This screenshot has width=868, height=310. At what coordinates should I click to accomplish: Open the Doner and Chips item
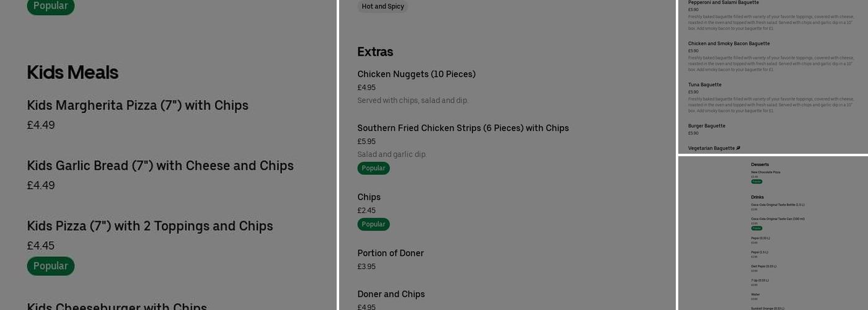pos(391,294)
